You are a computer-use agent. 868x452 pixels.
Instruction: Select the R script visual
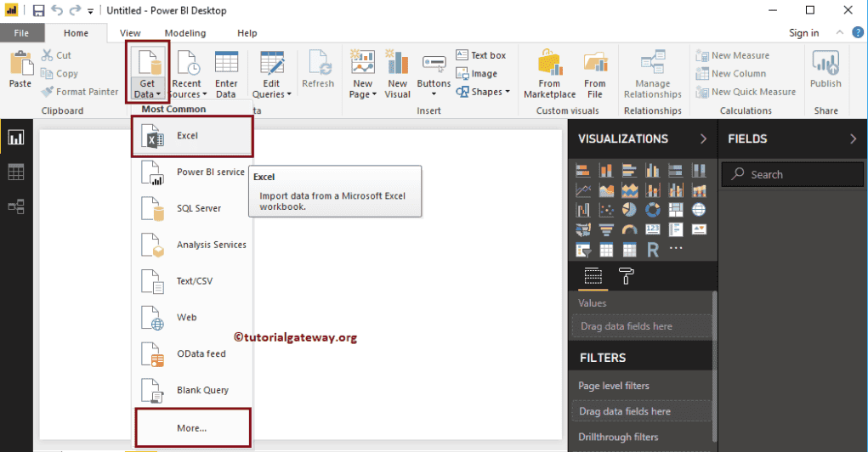click(653, 250)
